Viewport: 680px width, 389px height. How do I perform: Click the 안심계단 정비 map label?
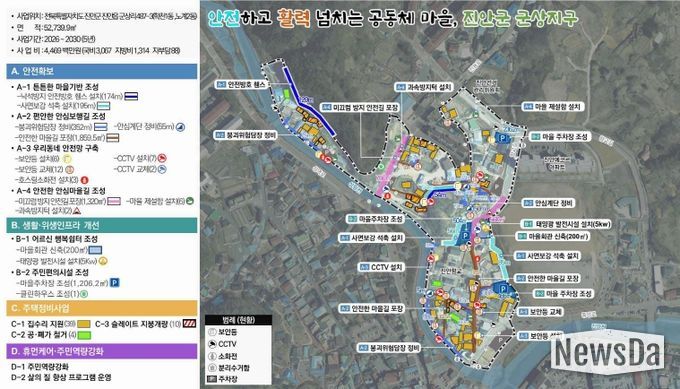point(549,203)
